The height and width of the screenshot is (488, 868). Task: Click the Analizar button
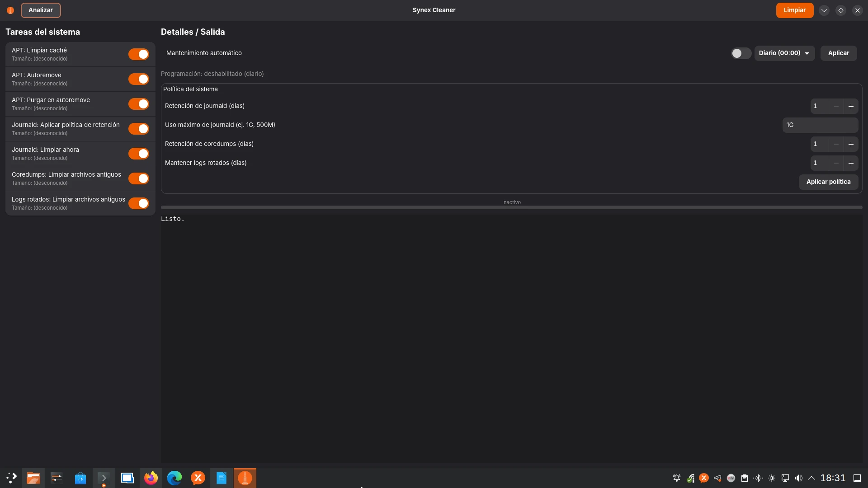click(x=41, y=10)
